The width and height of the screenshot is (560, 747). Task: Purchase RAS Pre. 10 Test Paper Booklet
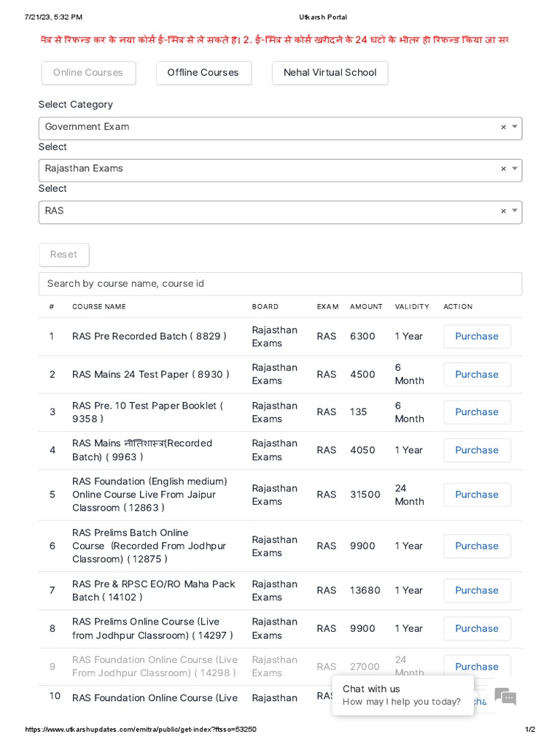coord(477,412)
